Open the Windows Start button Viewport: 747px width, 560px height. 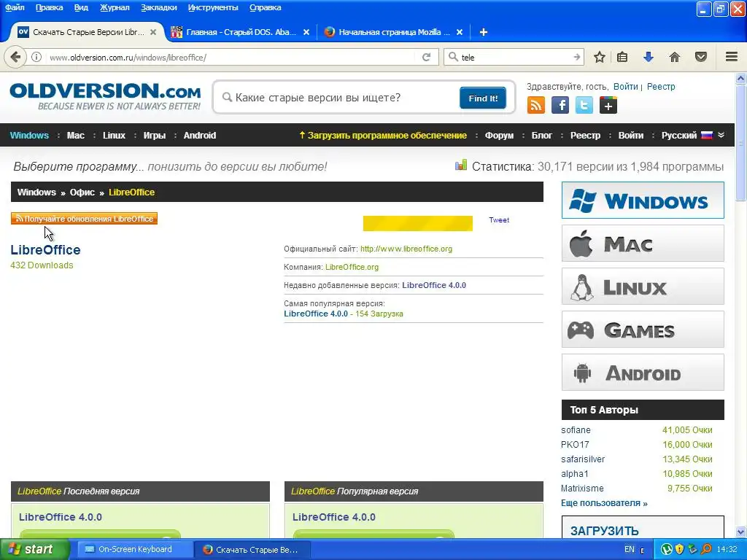pyautogui.click(x=34, y=550)
